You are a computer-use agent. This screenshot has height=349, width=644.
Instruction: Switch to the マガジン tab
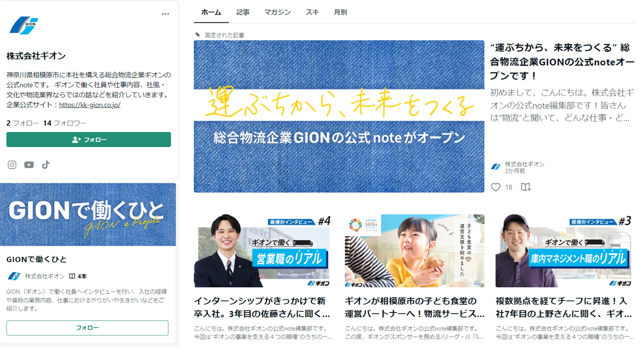pos(277,12)
